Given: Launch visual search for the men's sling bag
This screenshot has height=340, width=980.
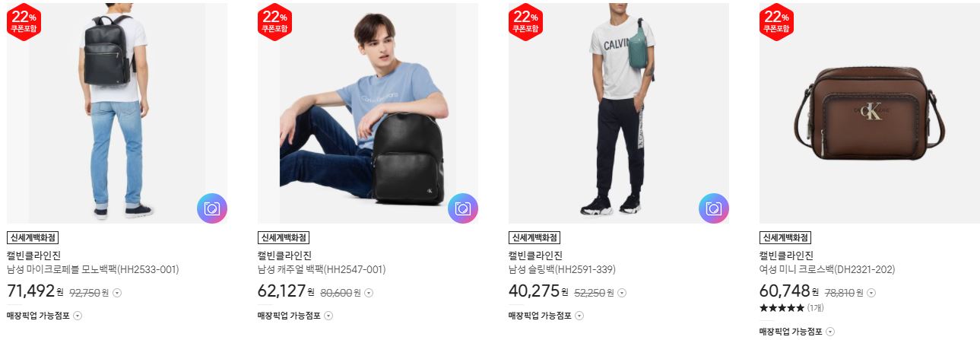Looking at the screenshot, I should point(714,208).
